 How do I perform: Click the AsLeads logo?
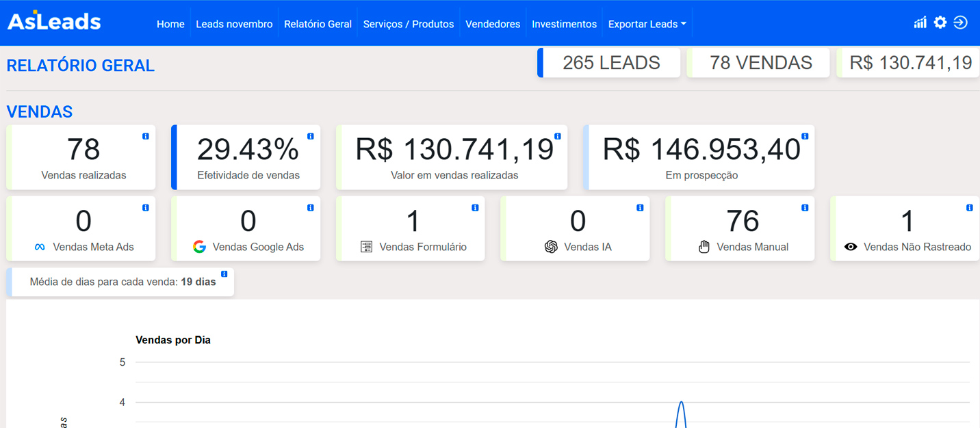(x=54, y=22)
